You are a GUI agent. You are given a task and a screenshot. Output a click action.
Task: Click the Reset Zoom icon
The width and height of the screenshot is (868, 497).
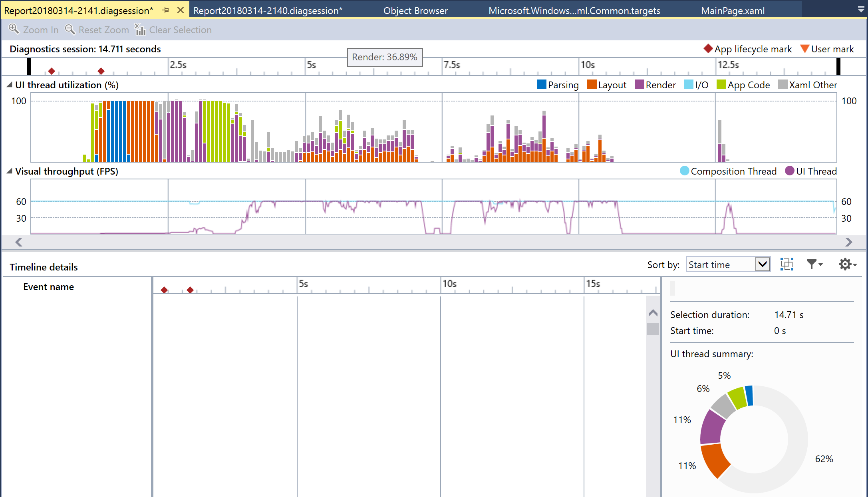(70, 29)
